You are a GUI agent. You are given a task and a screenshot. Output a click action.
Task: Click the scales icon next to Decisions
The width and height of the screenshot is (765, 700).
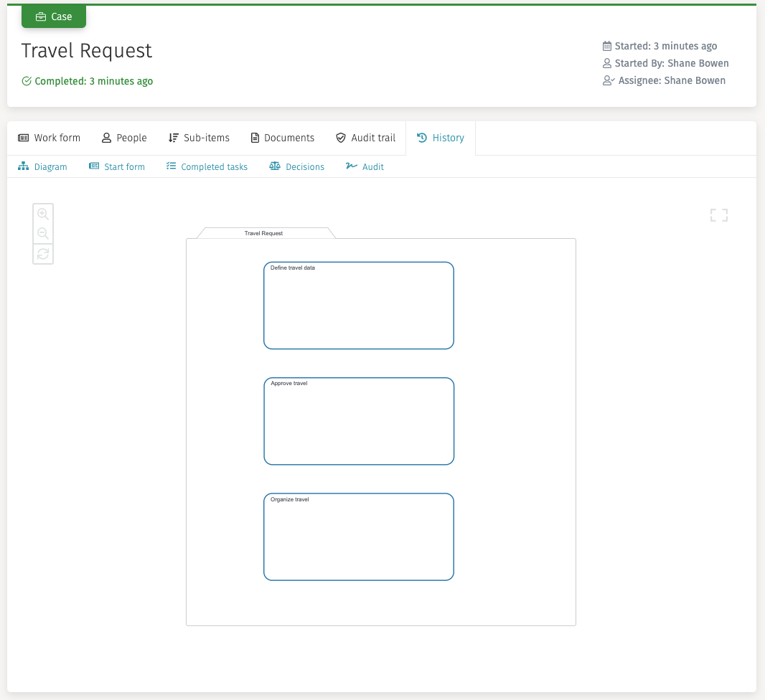point(274,165)
